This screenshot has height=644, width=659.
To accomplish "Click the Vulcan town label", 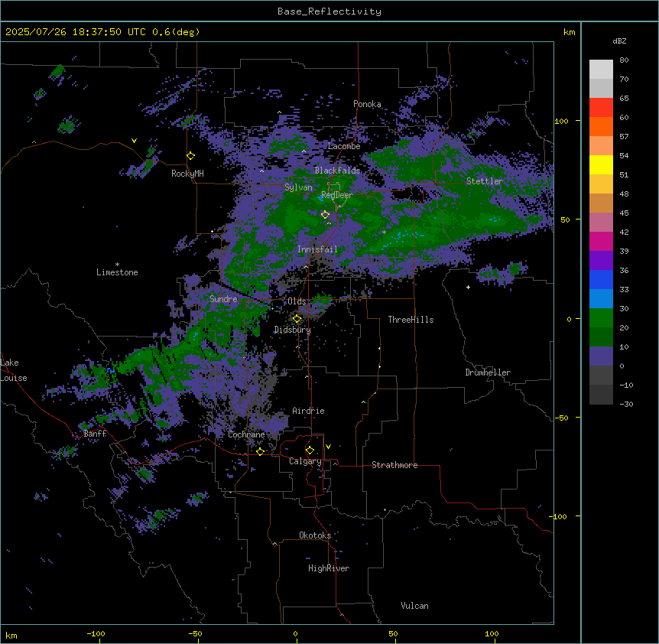I will click(414, 606).
